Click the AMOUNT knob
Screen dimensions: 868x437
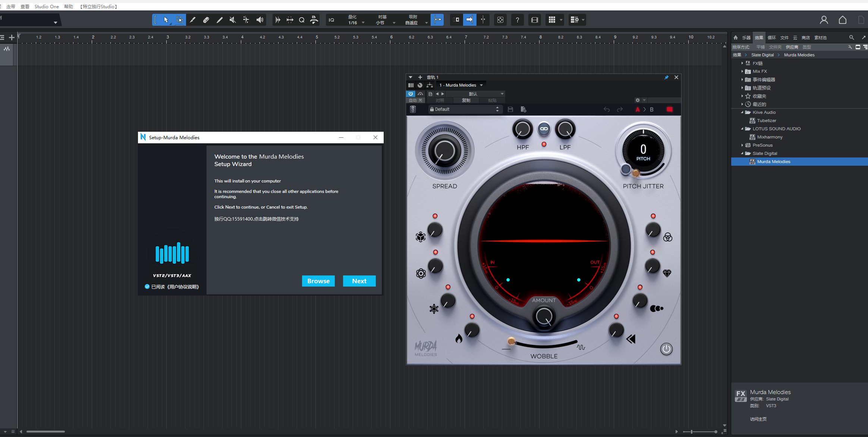[544, 317]
